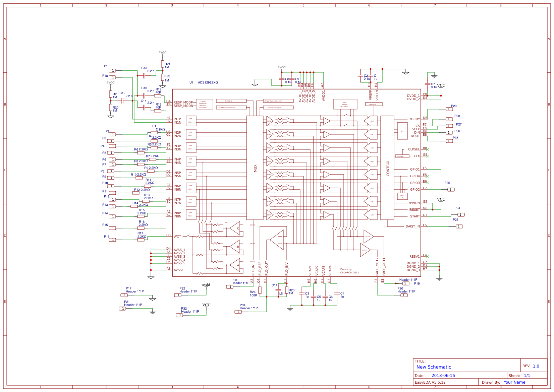This screenshot has height=392, width=554.
Task: Select capacitor C13 labeled 2.2n
Action: tap(144, 76)
